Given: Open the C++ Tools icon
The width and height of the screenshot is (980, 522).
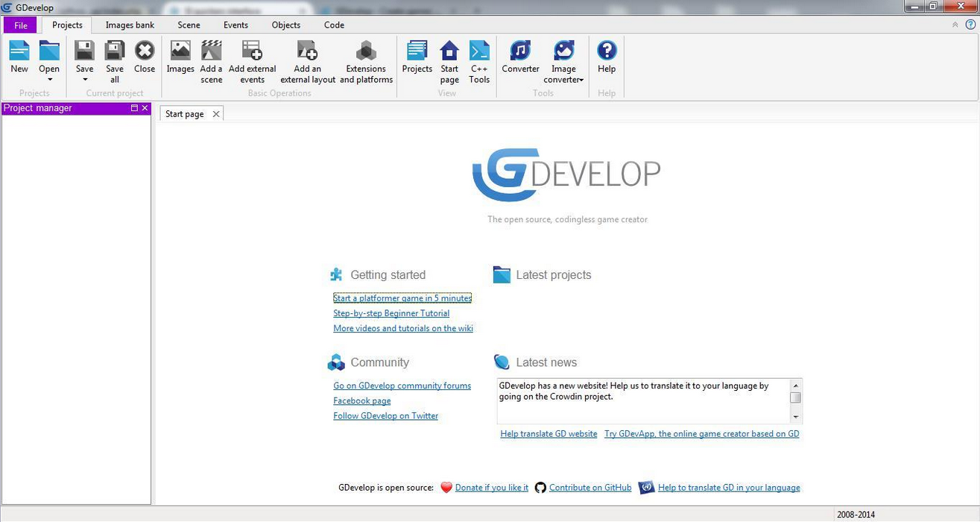Looking at the screenshot, I should pos(479,51).
